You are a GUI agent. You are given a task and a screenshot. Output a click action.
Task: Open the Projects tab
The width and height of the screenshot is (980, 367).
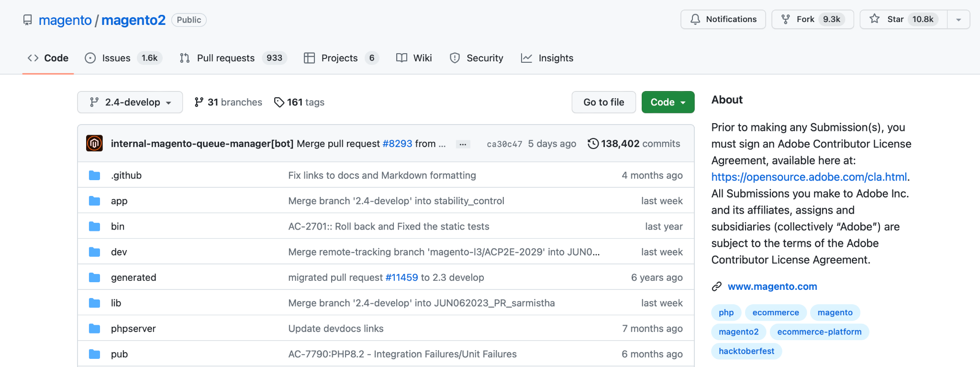(x=341, y=58)
